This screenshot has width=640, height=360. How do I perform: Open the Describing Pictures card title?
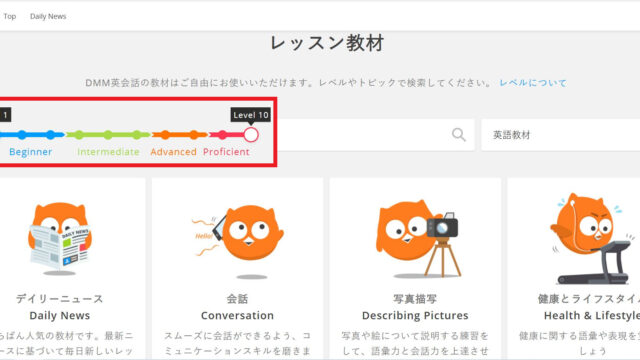pos(415,316)
